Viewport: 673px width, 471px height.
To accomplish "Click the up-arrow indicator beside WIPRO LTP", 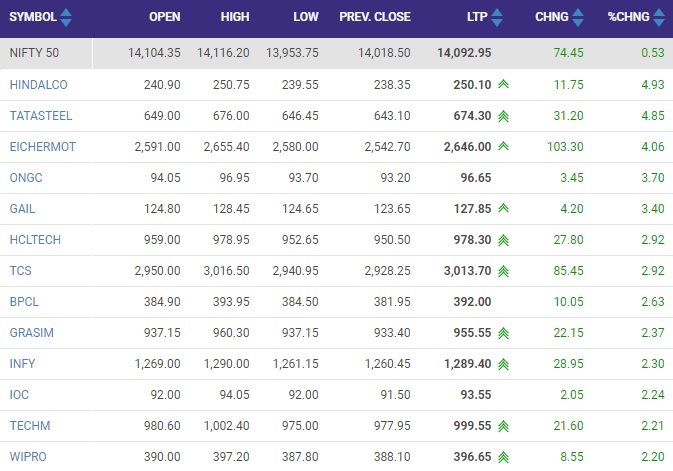I will point(503,457).
